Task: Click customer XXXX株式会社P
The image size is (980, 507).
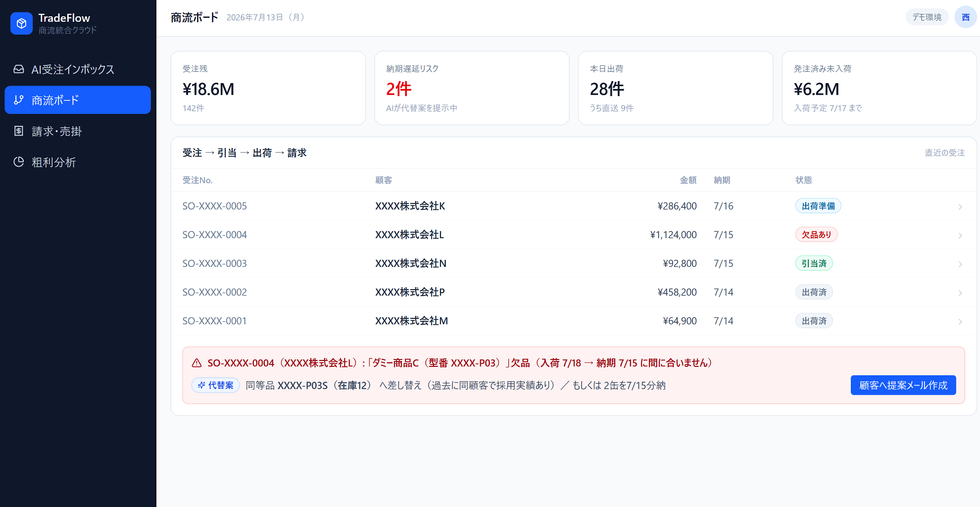Action: click(x=410, y=292)
